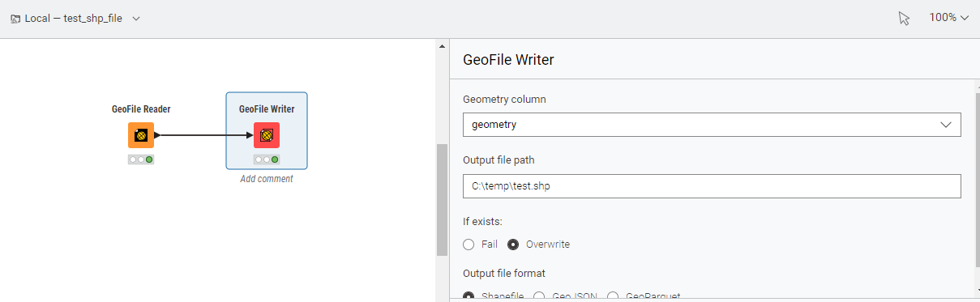This screenshot has height=302, width=980.
Task: Click the GeoFile Writer input port triangle
Action: click(x=250, y=135)
